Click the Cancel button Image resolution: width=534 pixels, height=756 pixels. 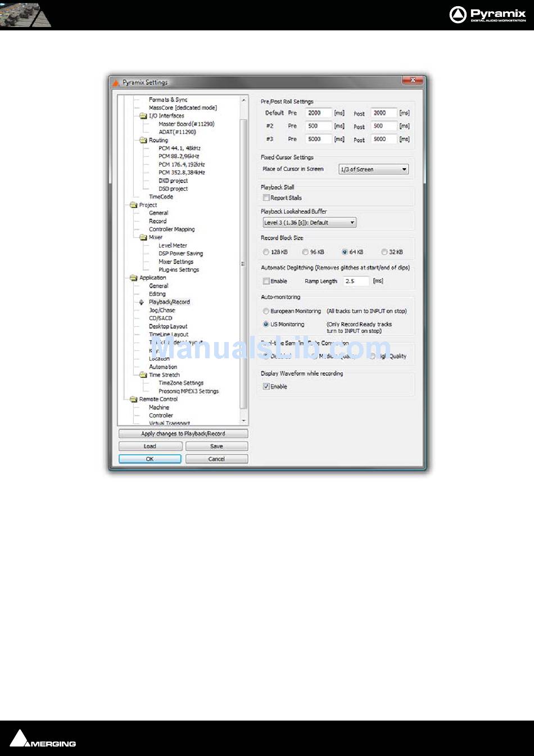click(x=216, y=459)
